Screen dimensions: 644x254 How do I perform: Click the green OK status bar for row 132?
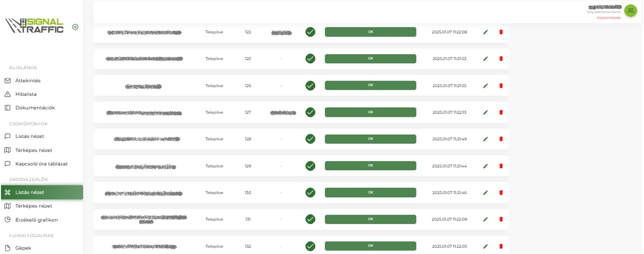pyautogui.click(x=370, y=246)
